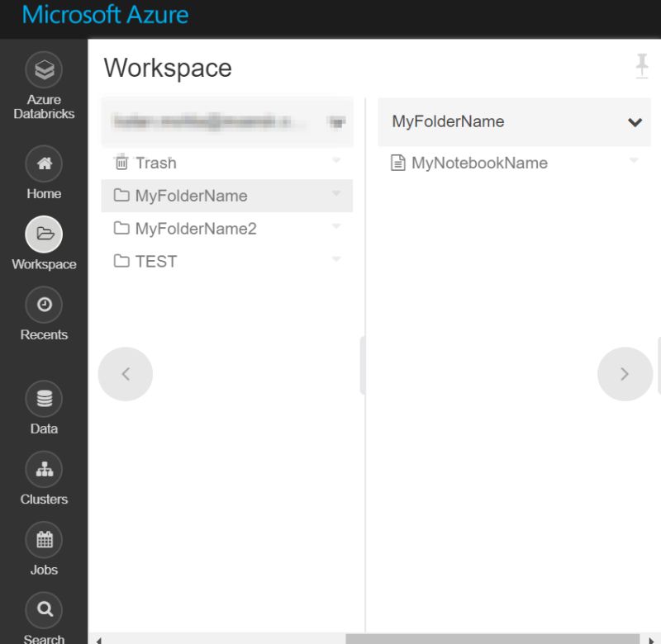The image size is (661, 644).
Task: Go to Home in sidebar
Action: tap(44, 163)
